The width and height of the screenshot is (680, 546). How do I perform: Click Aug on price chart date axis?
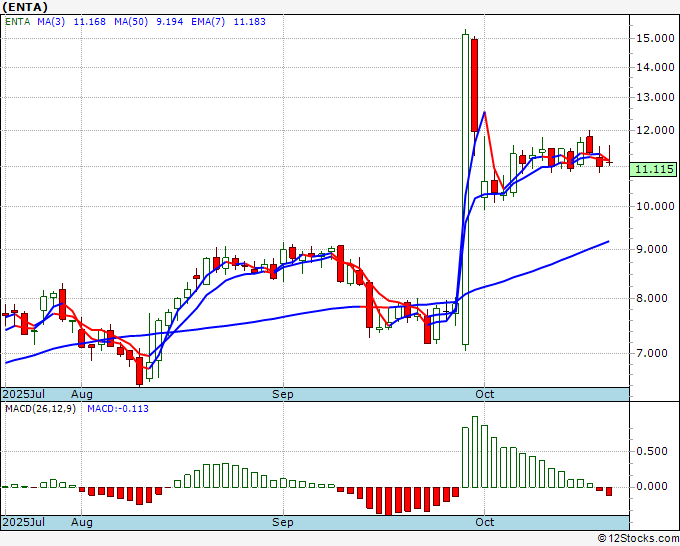pos(82,394)
